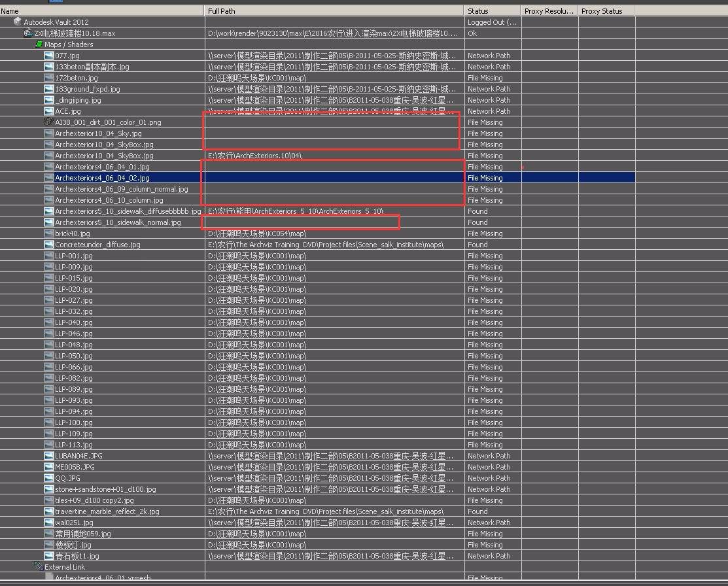Select the Concreteunder_diffuse.jpg entry
The image size is (728, 586).
(97, 245)
